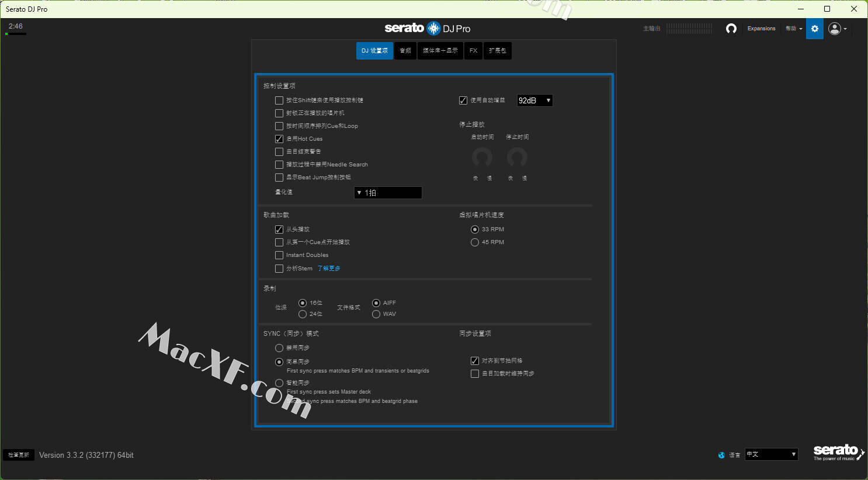
Task: Select 16位 recording bit depth
Action: pos(303,303)
